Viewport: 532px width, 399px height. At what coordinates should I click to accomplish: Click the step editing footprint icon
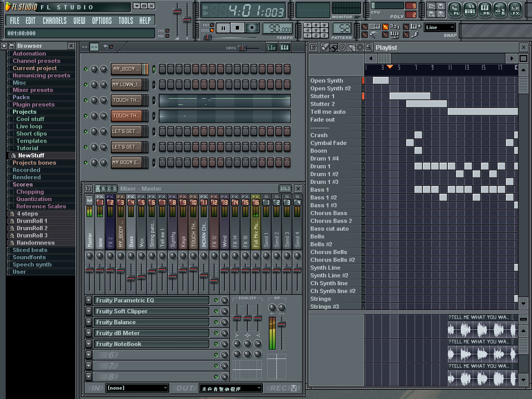coord(415,35)
